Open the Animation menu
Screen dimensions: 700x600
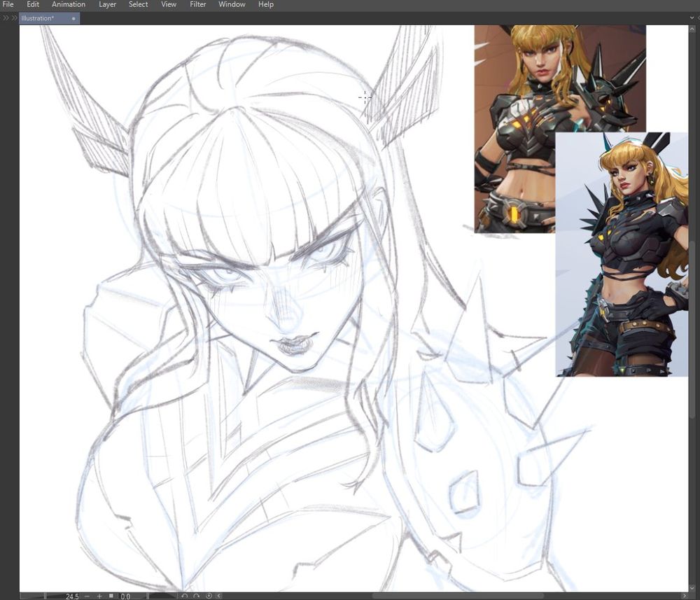point(69,4)
